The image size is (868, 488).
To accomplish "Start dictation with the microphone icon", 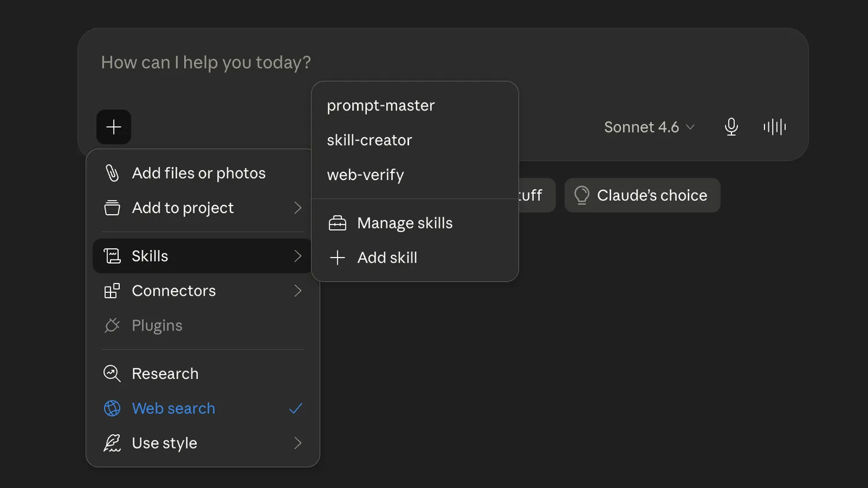I will coord(731,127).
